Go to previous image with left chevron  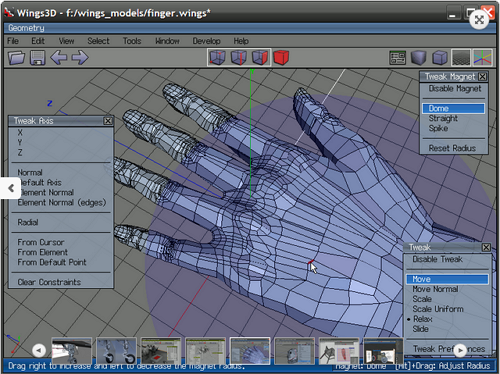click(x=11, y=188)
